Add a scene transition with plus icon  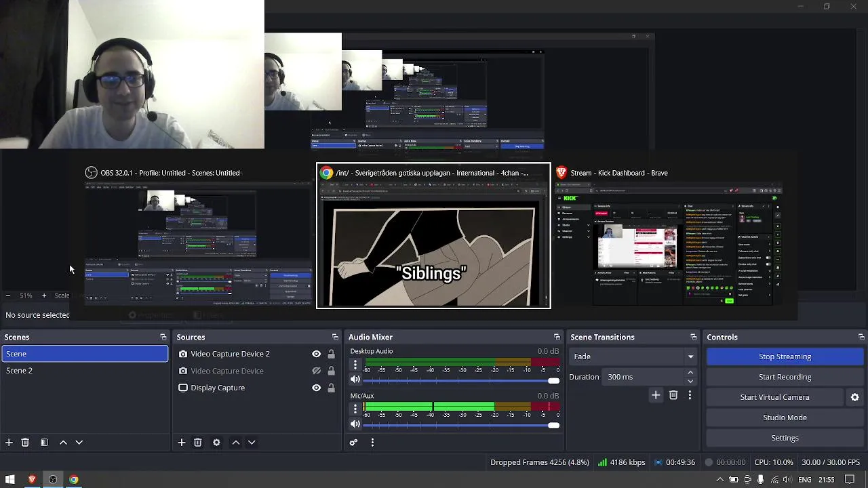pos(656,395)
